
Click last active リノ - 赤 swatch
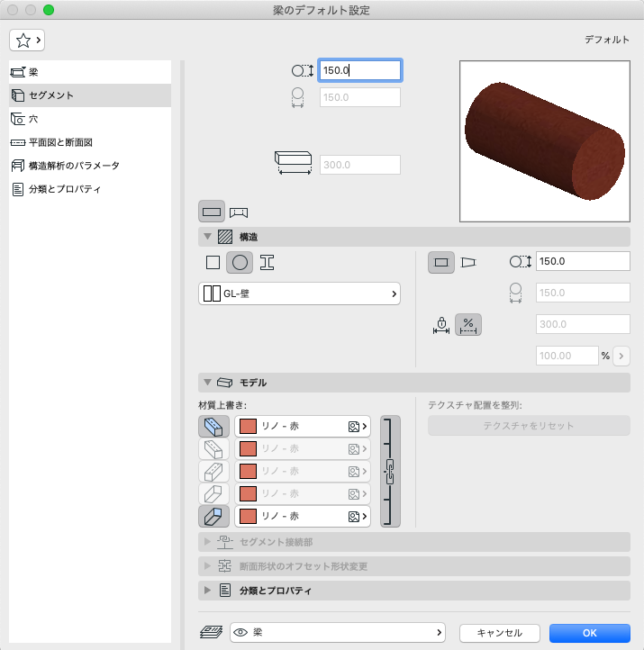click(x=248, y=517)
